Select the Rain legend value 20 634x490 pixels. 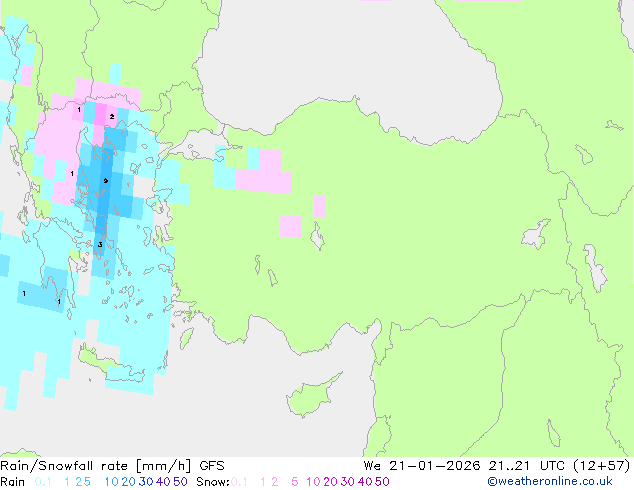(x=129, y=482)
